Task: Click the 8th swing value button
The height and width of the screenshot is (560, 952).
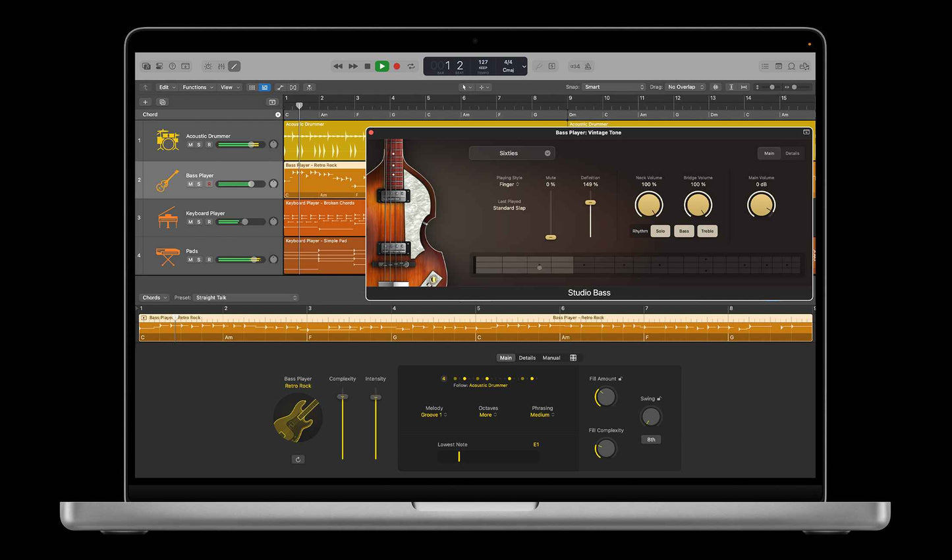Action: (651, 439)
